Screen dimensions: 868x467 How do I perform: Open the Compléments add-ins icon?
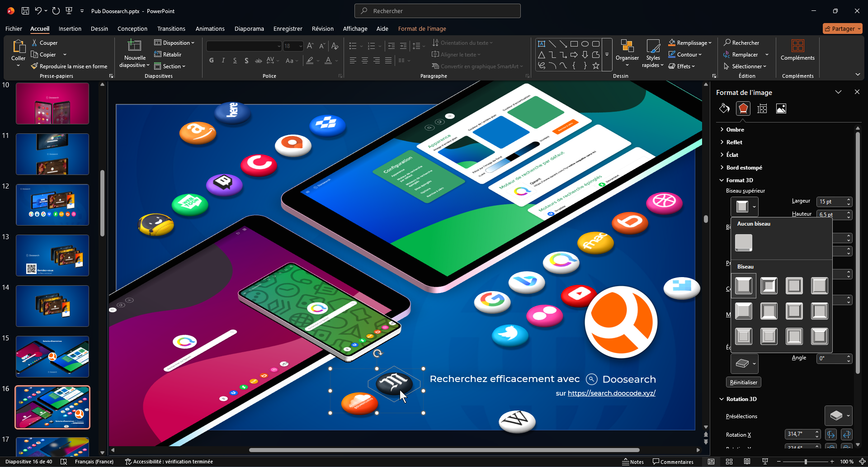[797, 47]
